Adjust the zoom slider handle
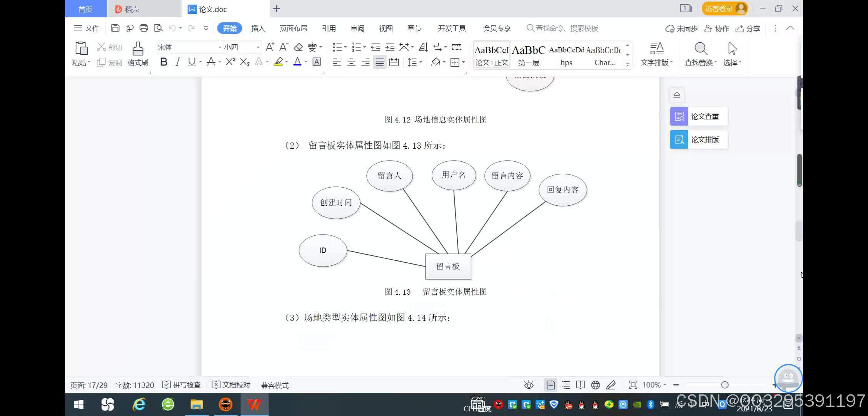This screenshot has width=868, height=416. click(725, 385)
